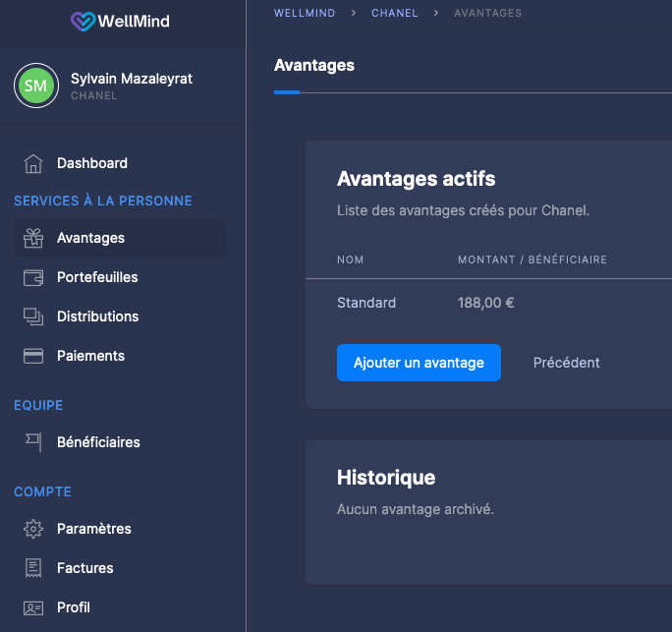The width and height of the screenshot is (672, 632).
Task: Click the Portefeuilles wallet icon
Action: (x=33, y=277)
